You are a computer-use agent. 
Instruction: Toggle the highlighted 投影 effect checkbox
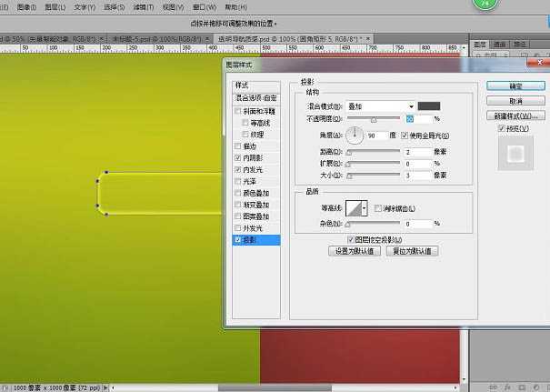tap(237, 240)
